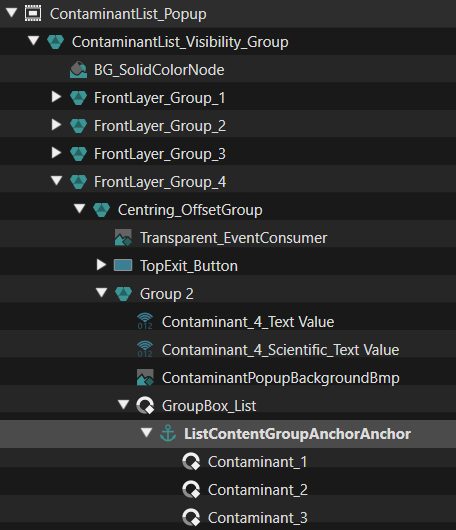Select the Transparent_EventConsumer label
Image resolution: width=456 pixels, height=530 pixels.
tap(234, 238)
